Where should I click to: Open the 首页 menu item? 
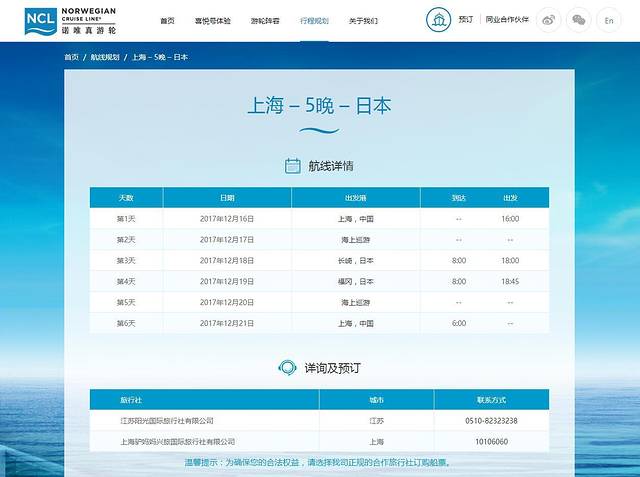167,20
